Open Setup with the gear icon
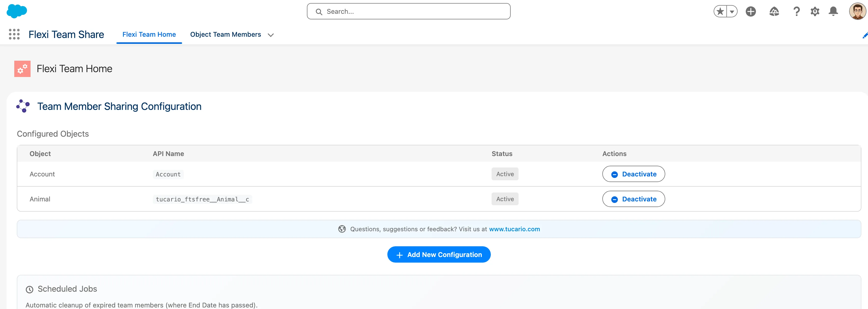The height and width of the screenshot is (309, 868). pyautogui.click(x=815, y=11)
